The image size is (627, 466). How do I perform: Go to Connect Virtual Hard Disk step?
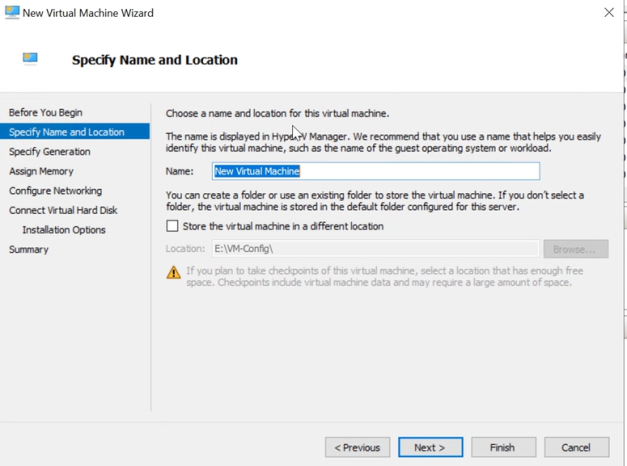[63, 210]
